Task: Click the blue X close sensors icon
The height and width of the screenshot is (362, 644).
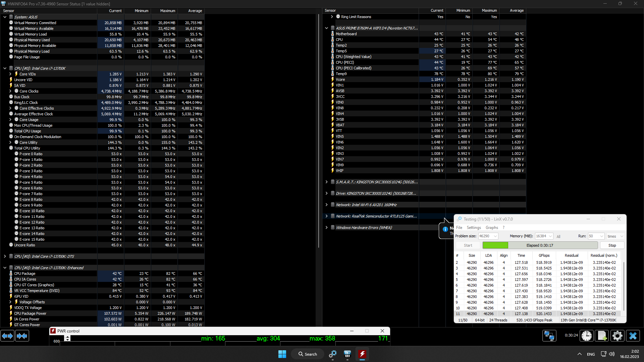Action: pyautogui.click(x=633, y=336)
